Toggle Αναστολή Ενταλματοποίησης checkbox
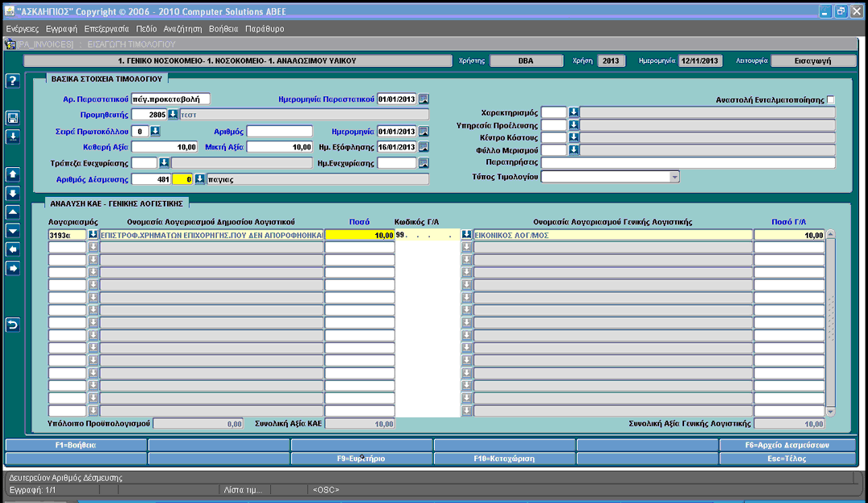The height and width of the screenshot is (503, 868). [x=830, y=100]
